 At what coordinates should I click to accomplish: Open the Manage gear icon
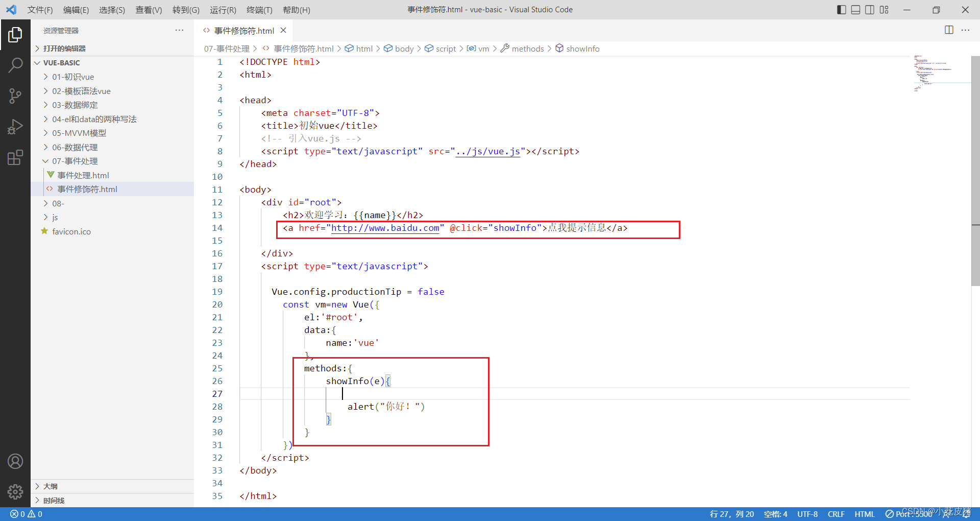tap(15, 491)
